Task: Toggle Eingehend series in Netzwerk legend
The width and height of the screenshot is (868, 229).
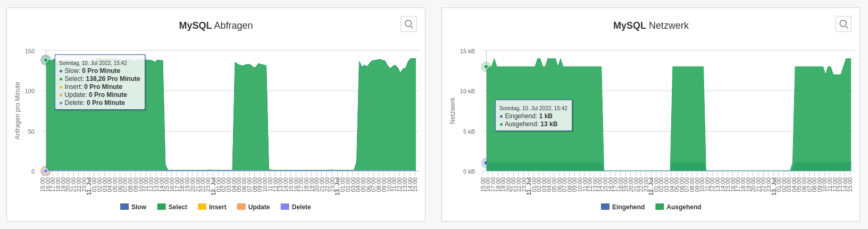Action: click(x=623, y=207)
